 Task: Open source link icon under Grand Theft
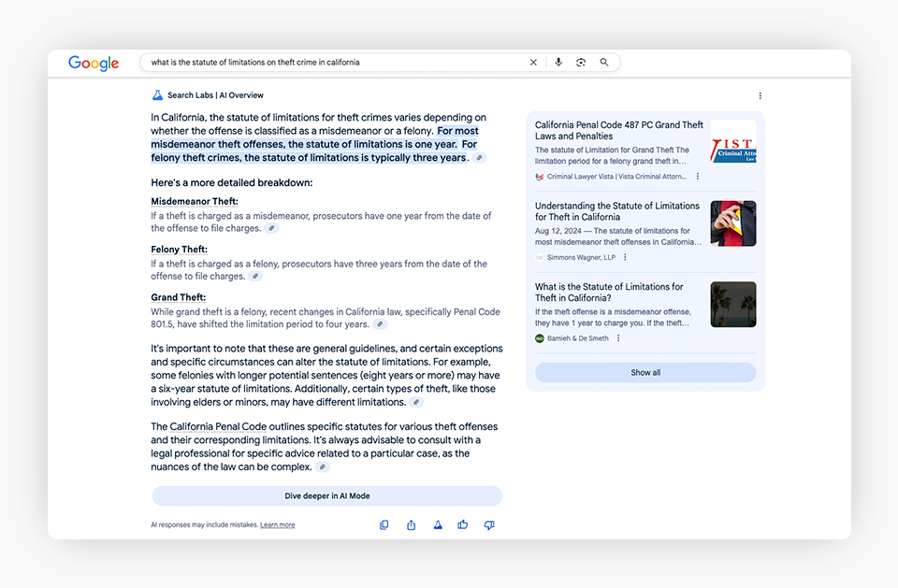(380, 324)
